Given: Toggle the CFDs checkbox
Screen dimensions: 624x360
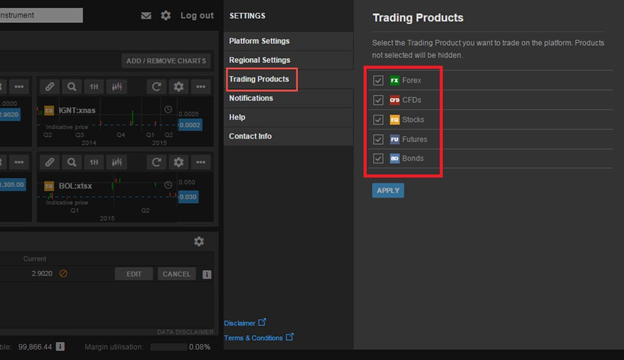Looking at the screenshot, I should (x=378, y=100).
